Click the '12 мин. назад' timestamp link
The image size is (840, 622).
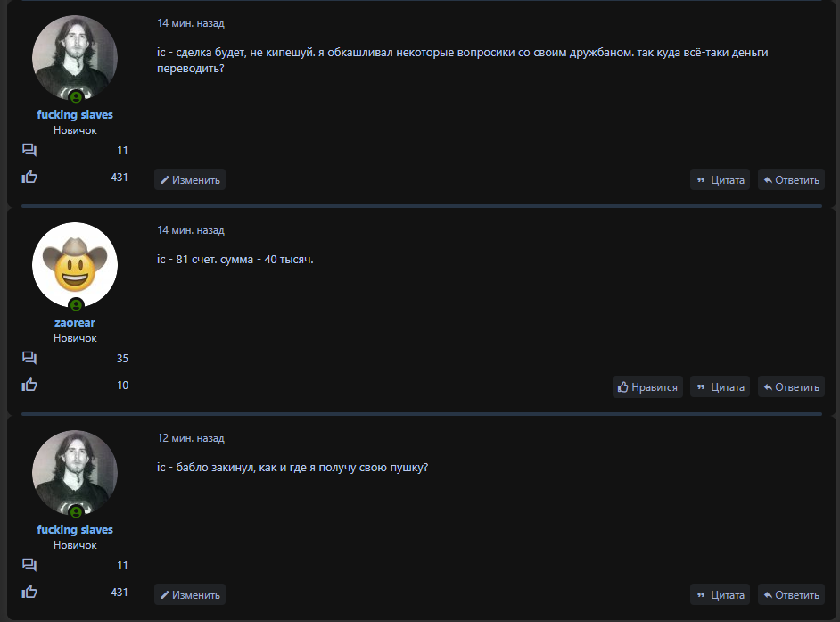[191, 438]
